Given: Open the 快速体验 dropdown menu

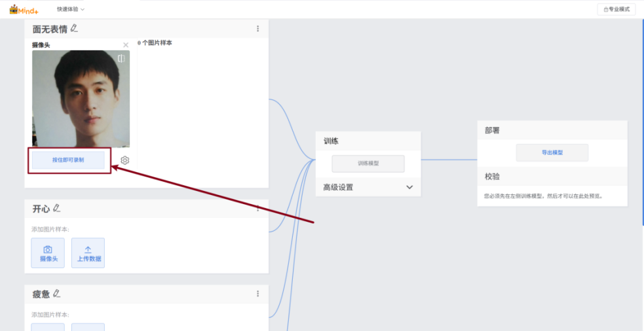Looking at the screenshot, I should point(71,9).
